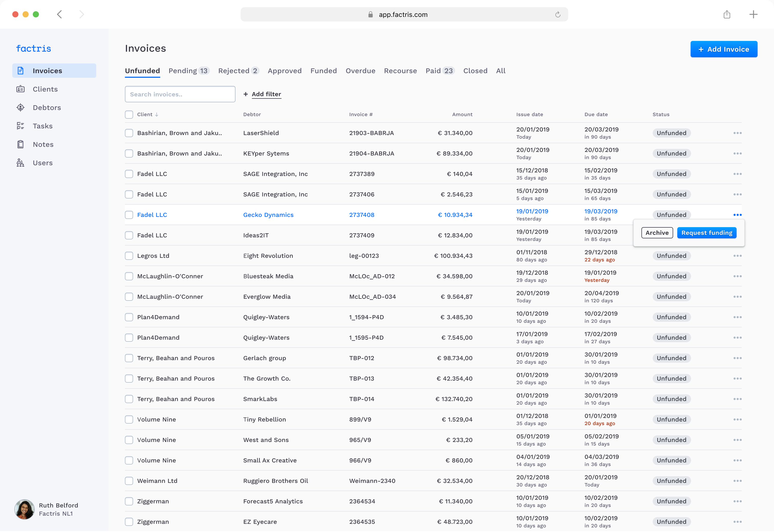Open Notes via the clipboard icon

click(x=21, y=144)
